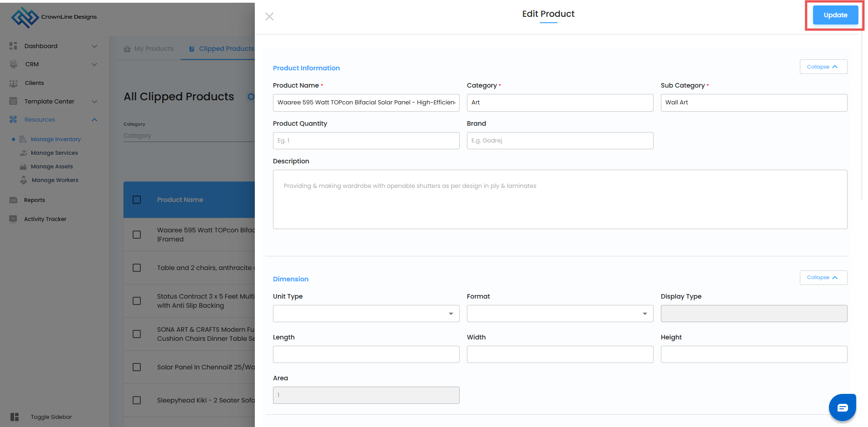Select the Table and 2 chairs row checkbox
Image resolution: width=868 pixels, height=427 pixels.
[137, 268]
